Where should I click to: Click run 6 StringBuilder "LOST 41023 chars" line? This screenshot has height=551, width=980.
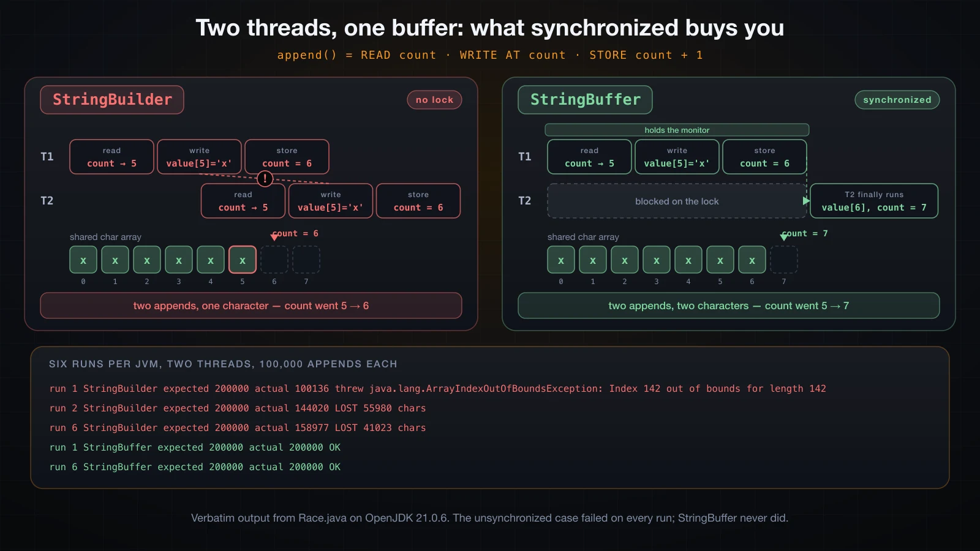tap(238, 427)
